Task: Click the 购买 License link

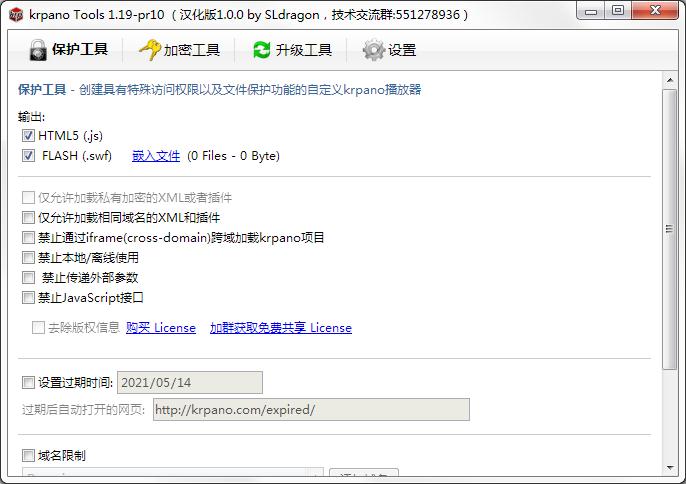Action: click(x=161, y=328)
